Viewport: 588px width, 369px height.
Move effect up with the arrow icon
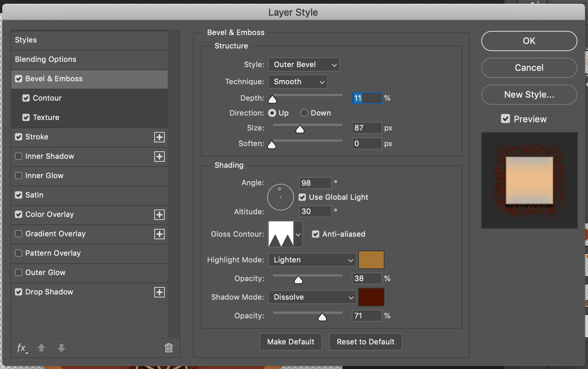[41, 348]
